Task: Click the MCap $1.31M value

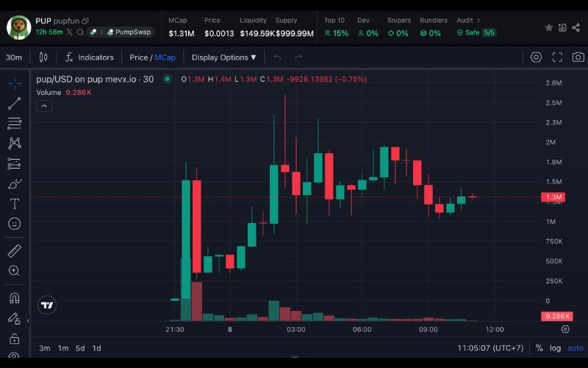Action: pyautogui.click(x=182, y=33)
